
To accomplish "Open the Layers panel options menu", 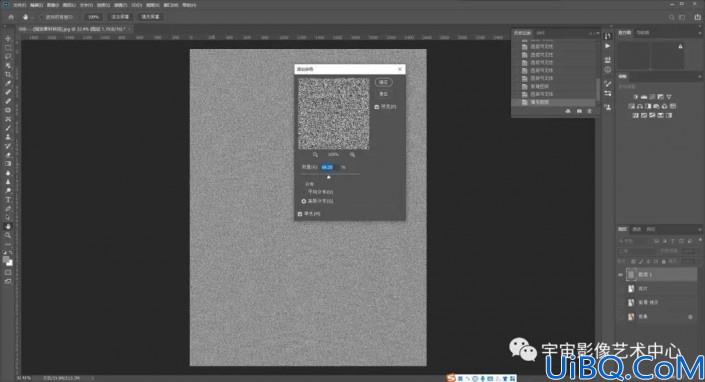I will pos(700,230).
